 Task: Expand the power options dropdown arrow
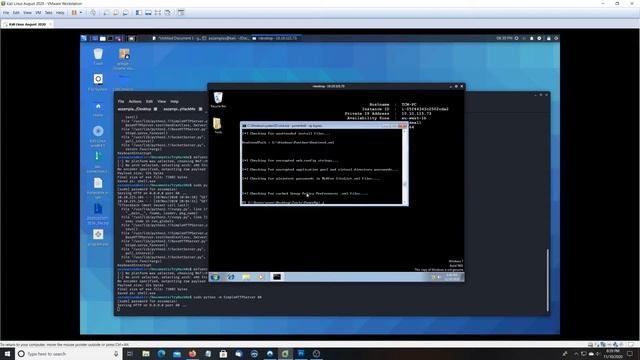(80, 13)
